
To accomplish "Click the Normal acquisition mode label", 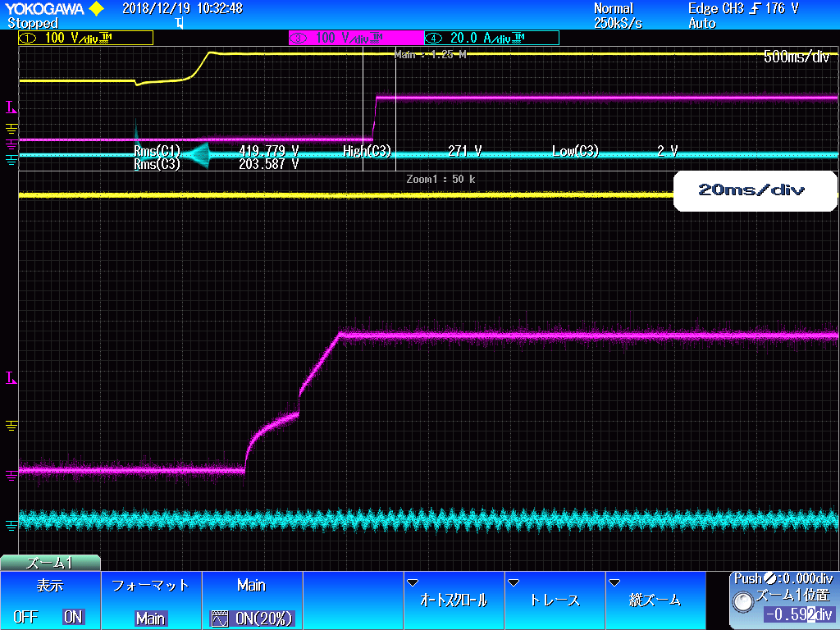I will coord(614,8).
